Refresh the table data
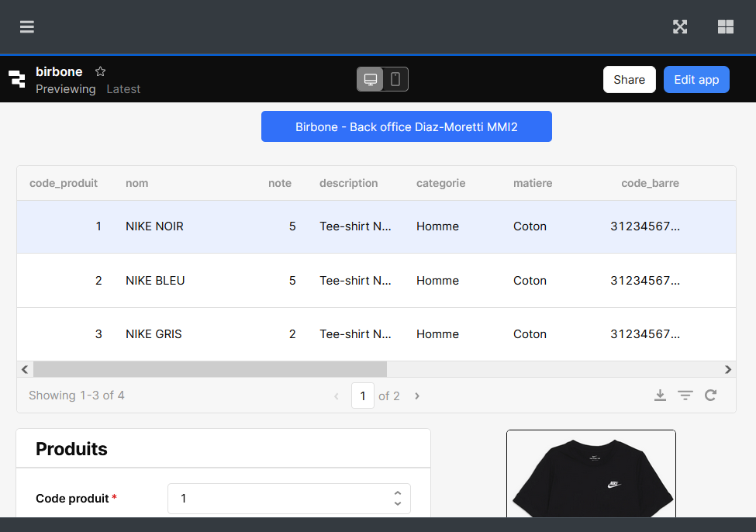Viewport: 756px width, 532px height. click(710, 396)
